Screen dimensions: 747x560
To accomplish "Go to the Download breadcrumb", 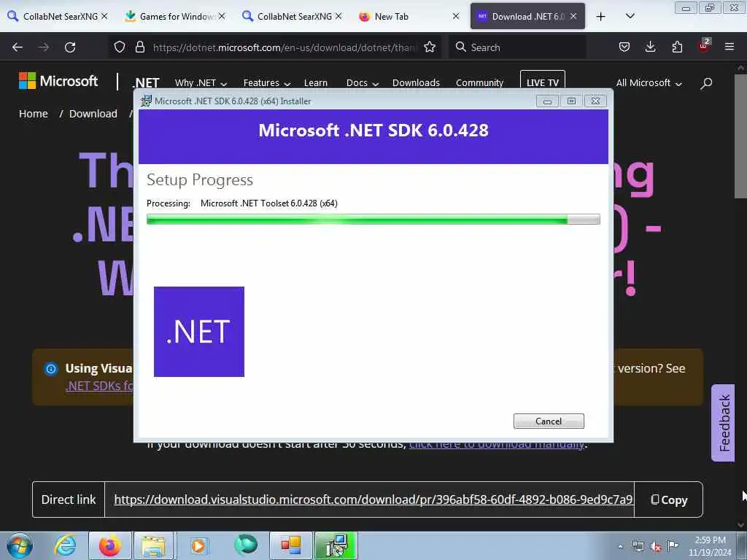I will (93, 114).
